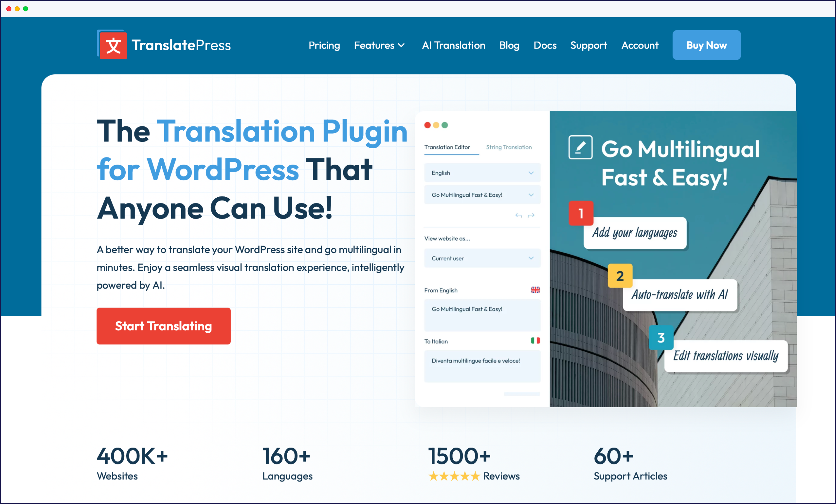Image resolution: width=836 pixels, height=504 pixels.
Task: Click the From English source text field
Action: 482,315
